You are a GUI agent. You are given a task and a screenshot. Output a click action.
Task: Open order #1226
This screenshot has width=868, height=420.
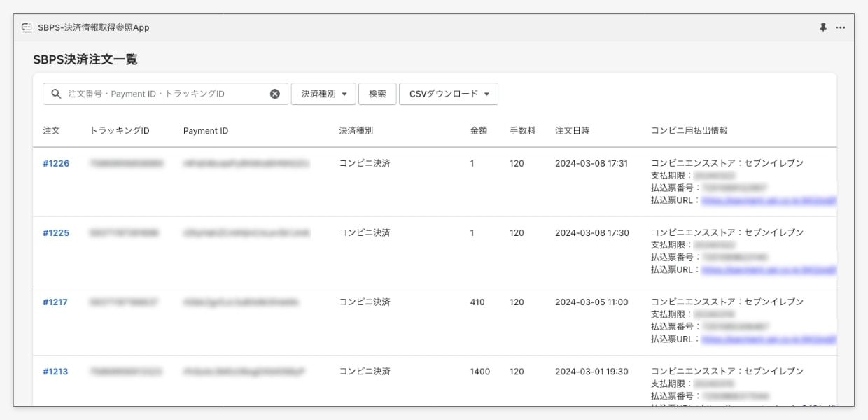[56, 163]
